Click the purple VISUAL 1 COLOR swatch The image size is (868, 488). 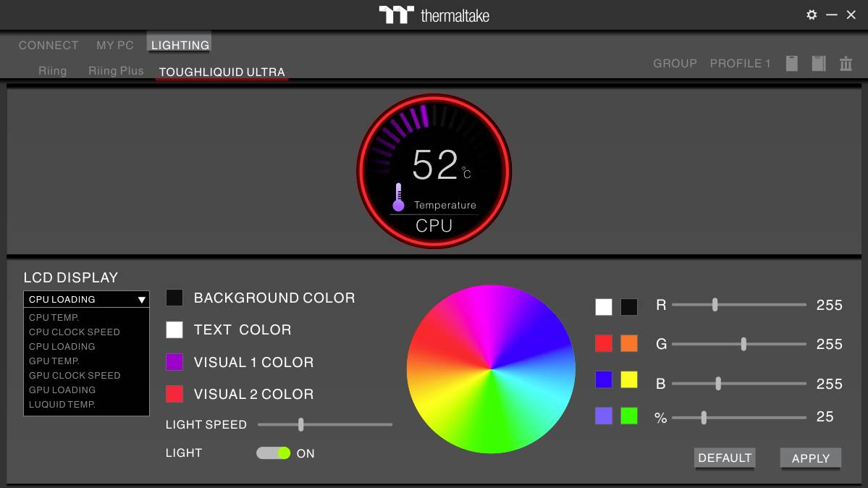(174, 361)
